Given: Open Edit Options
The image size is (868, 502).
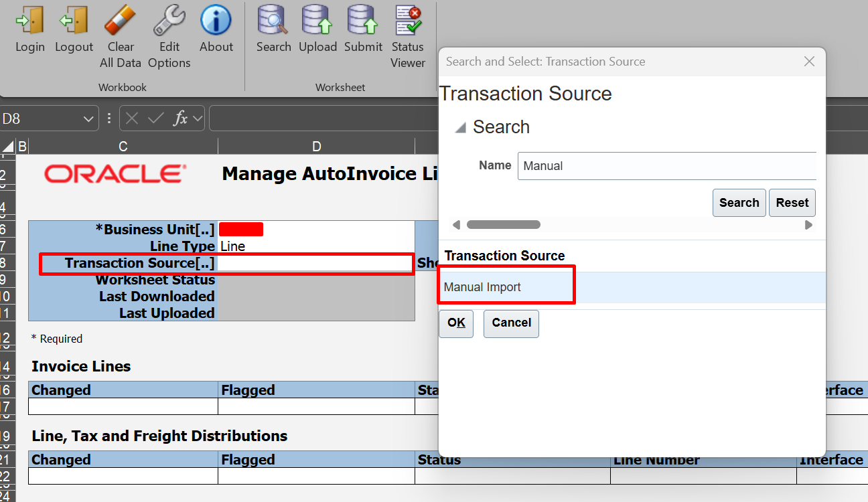Looking at the screenshot, I should click(x=169, y=29).
